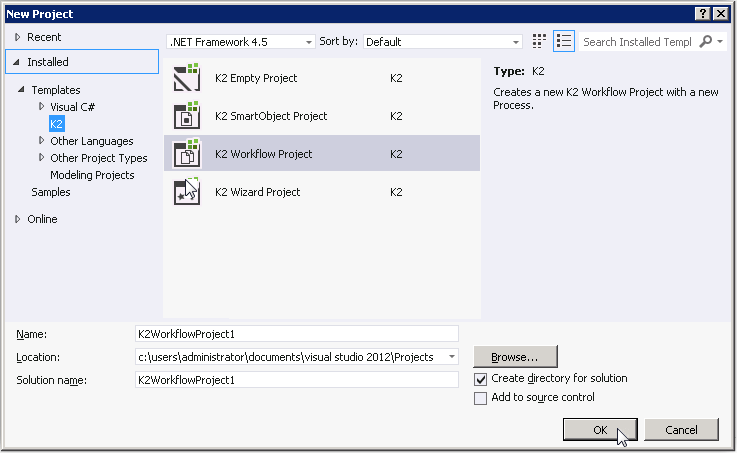Open the Location path dropdown arrow
This screenshot has width=737, height=453.
coord(452,357)
